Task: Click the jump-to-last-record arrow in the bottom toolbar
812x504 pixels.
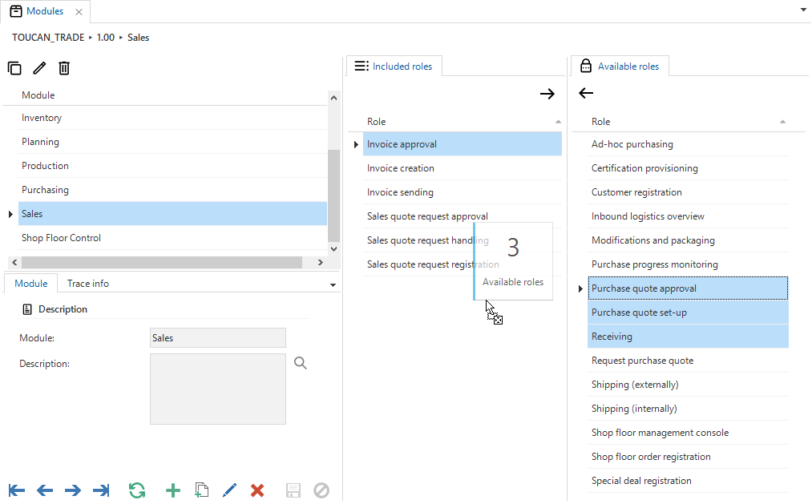Action: 101,490
